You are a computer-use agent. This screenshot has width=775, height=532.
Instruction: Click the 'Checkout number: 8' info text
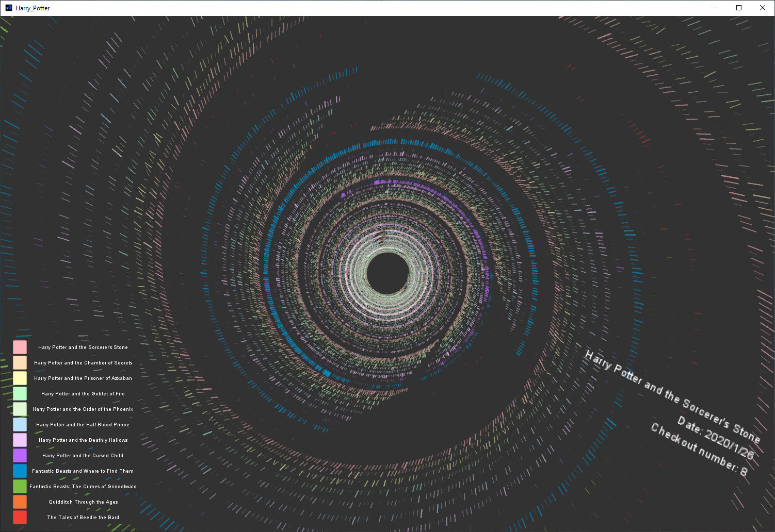click(x=699, y=450)
